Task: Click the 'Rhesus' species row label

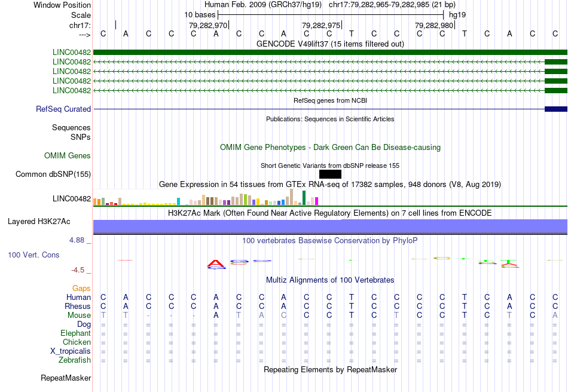Action: pyautogui.click(x=78, y=306)
